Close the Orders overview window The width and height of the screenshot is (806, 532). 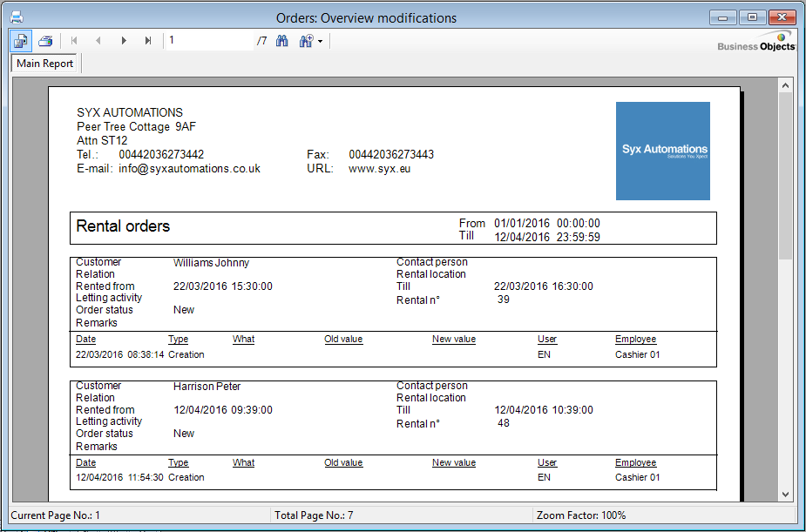point(781,17)
